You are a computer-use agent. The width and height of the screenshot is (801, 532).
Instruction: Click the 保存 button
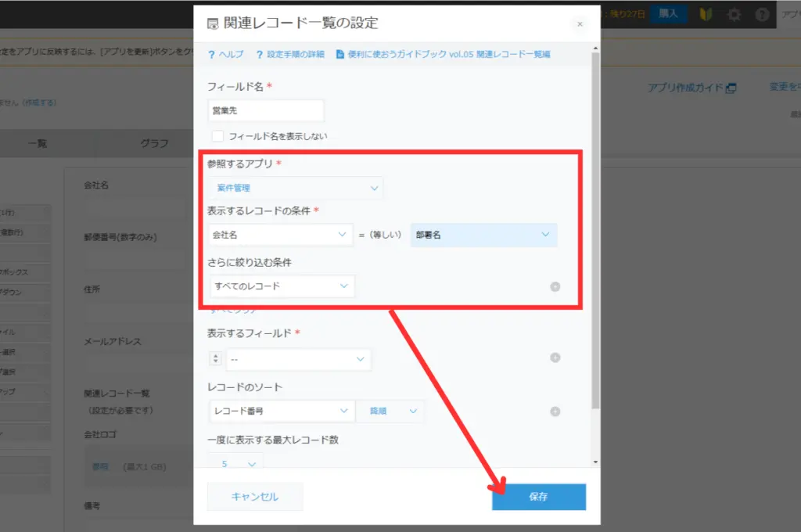pos(538,497)
